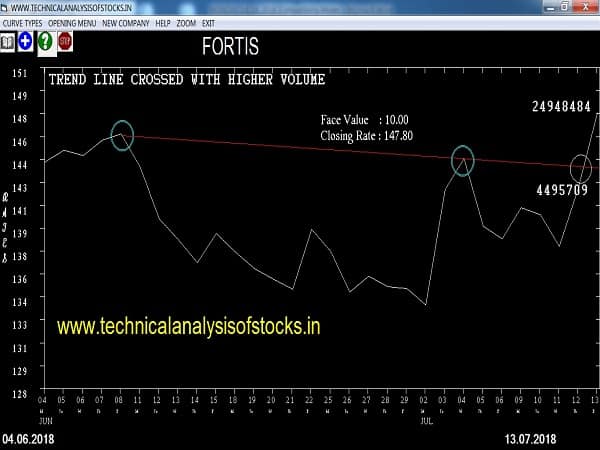Choose Exit from the menu bar

[209, 22]
